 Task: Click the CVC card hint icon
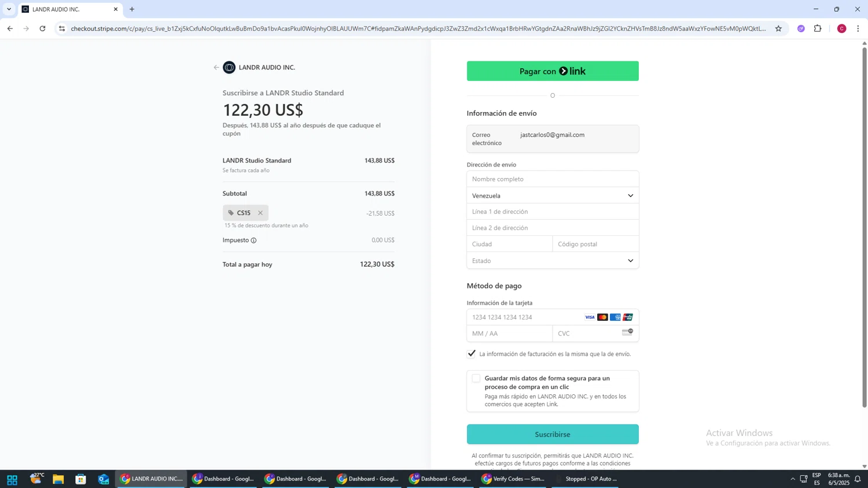click(x=627, y=332)
